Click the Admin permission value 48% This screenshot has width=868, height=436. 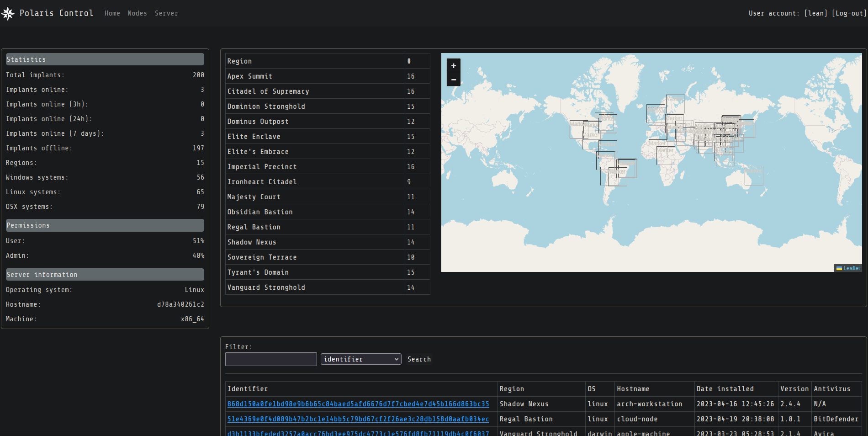(x=198, y=255)
